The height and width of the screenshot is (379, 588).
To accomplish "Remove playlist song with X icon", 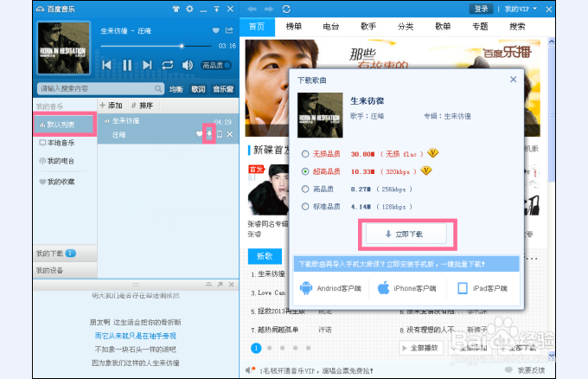I will pyautogui.click(x=230, y=134).
